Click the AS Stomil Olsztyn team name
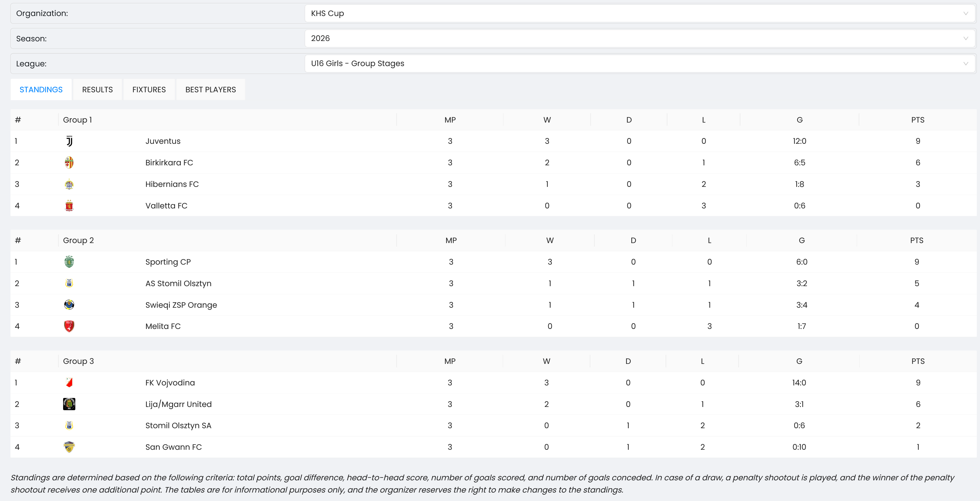 (x=178, y=284)
